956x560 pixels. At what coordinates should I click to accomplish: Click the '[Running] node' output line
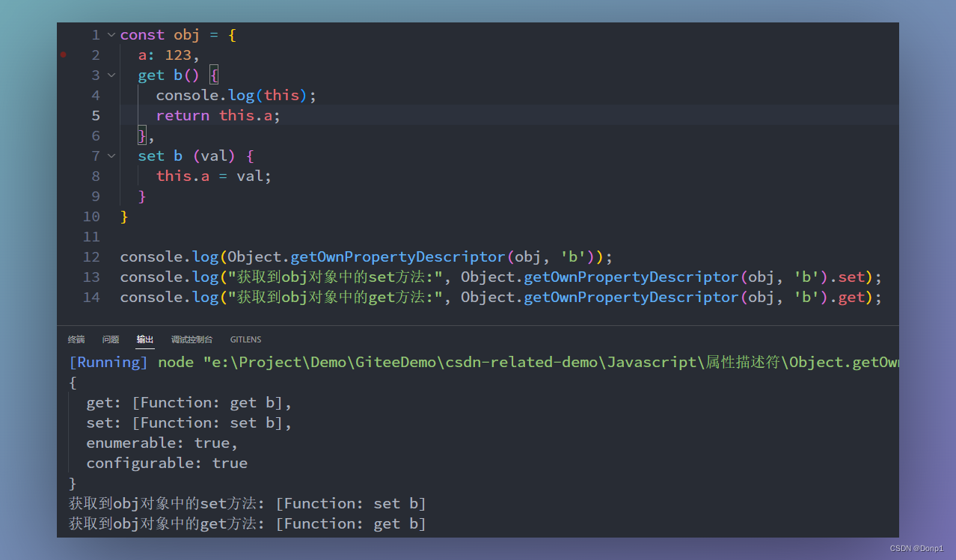click(483, 363)
